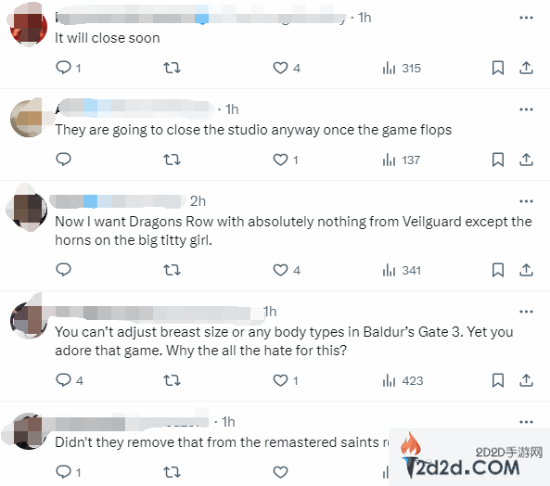Open the "remastered saints" tweet text

[x=222, y=442]
